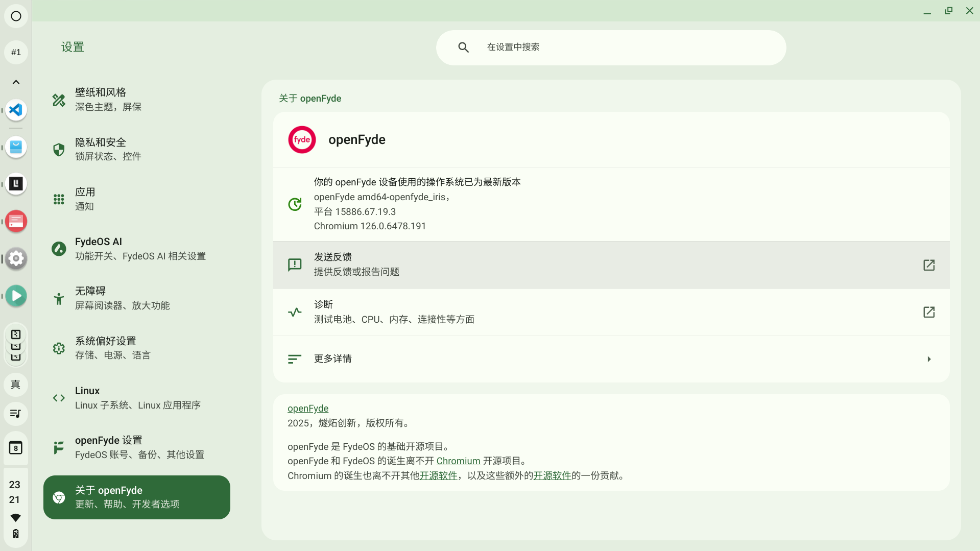Open openFyde 设置 section

pos(137,447)
